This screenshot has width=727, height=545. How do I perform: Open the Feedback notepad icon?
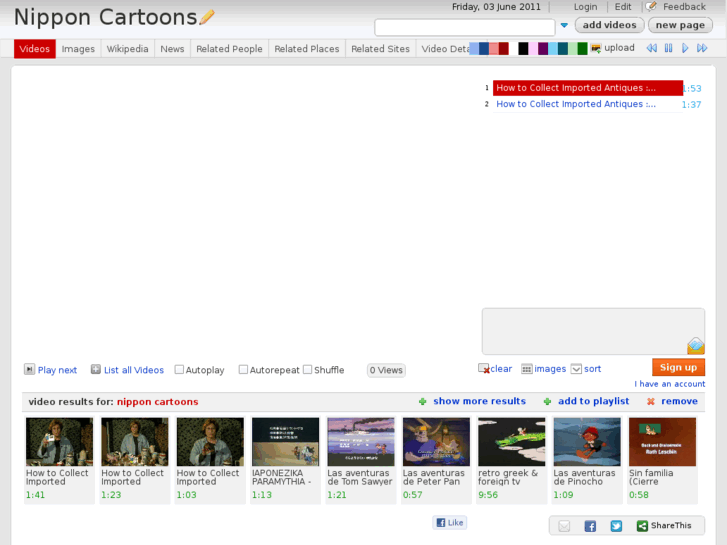click(651, 6)
